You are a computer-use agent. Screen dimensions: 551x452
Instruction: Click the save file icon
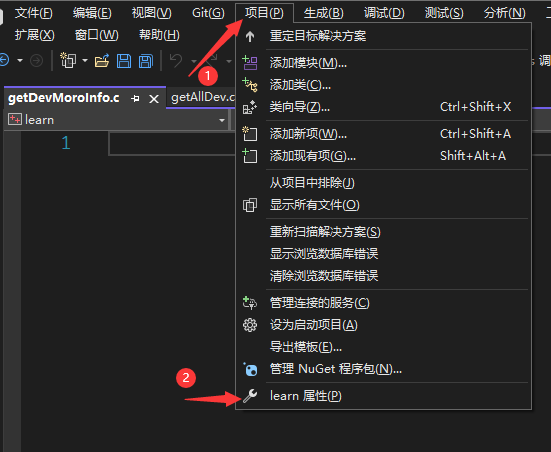[x=124, y=61]
